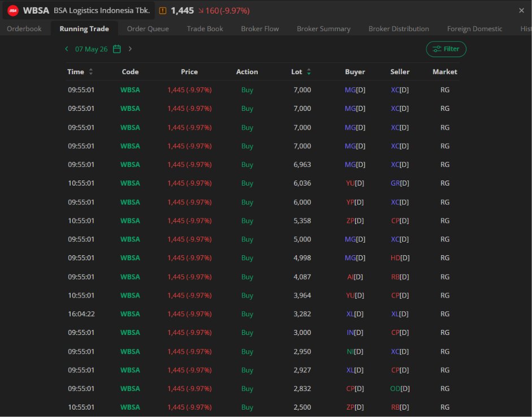Click RG market in 2,500 lot row
This screenshot has height=417, width=532.
(445, 407)
